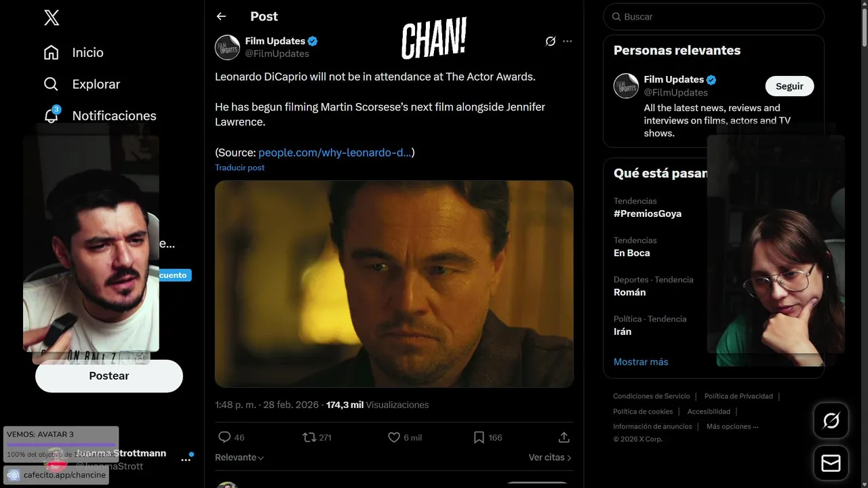The image size is (868, 488).
Task: Open the people.com source link
Action: (x=334, y=152)
